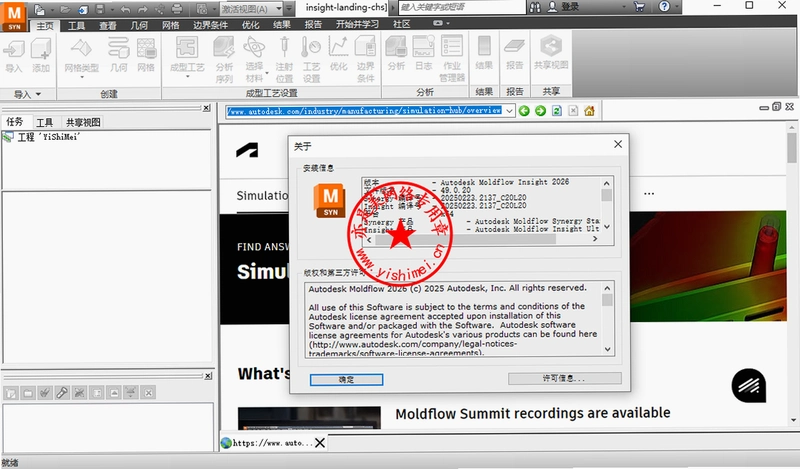
Task: Click the chat assistant round icon on webpage
Action: 748,386
